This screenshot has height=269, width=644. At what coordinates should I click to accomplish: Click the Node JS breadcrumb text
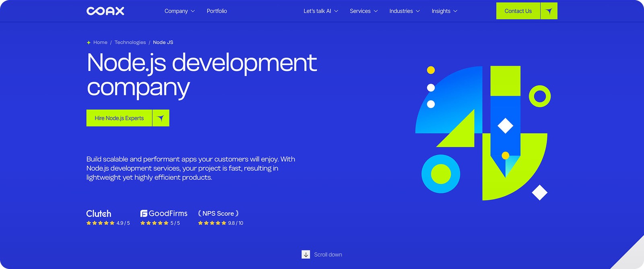(163, 42)
